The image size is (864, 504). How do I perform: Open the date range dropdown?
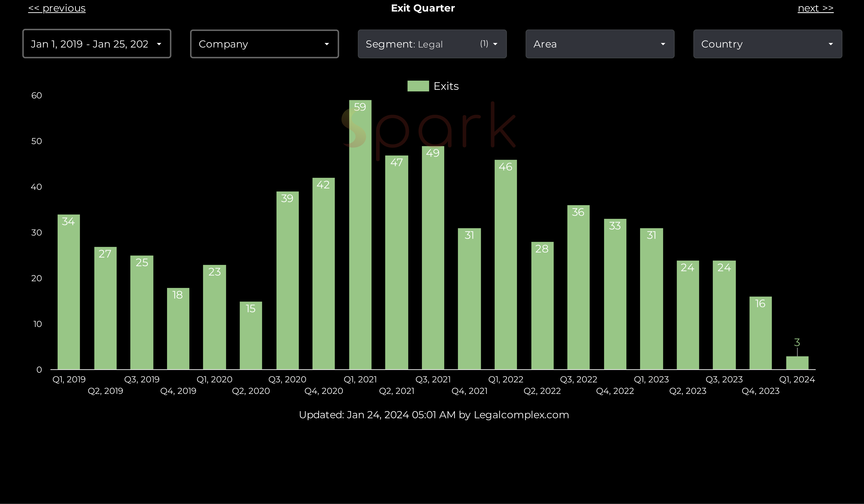click(96, 44)
